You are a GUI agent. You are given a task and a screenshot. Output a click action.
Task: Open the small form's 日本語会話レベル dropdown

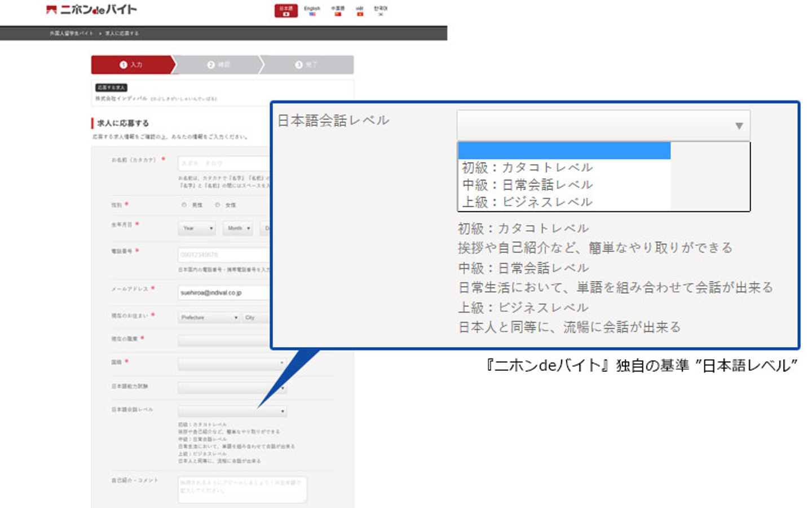tap(232, 411)
